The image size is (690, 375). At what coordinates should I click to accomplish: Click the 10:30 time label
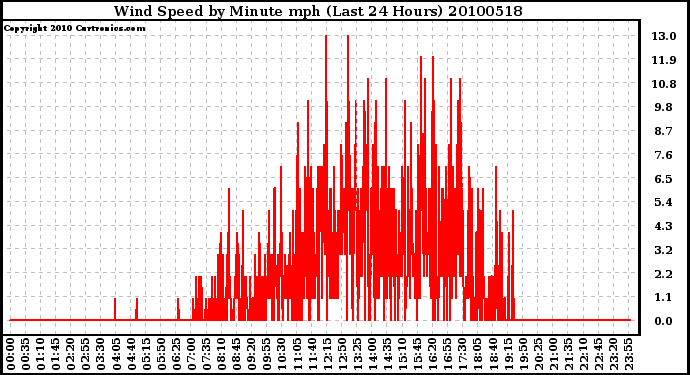point(282,355)
